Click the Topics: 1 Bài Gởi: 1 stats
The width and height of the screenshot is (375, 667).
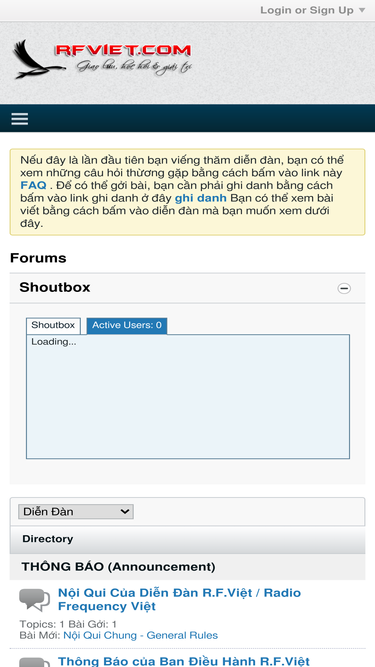[68, 624]
